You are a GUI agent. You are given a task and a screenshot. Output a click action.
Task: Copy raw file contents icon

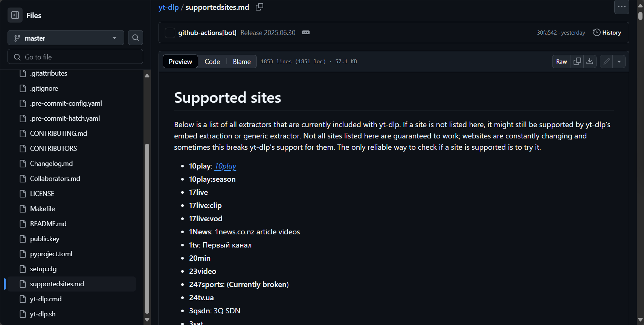577,61
